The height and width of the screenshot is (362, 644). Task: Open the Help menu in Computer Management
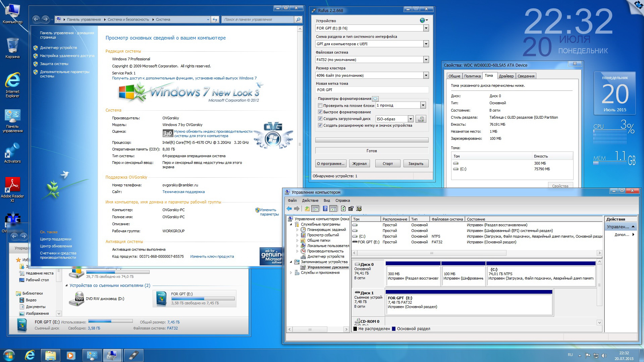343,200
